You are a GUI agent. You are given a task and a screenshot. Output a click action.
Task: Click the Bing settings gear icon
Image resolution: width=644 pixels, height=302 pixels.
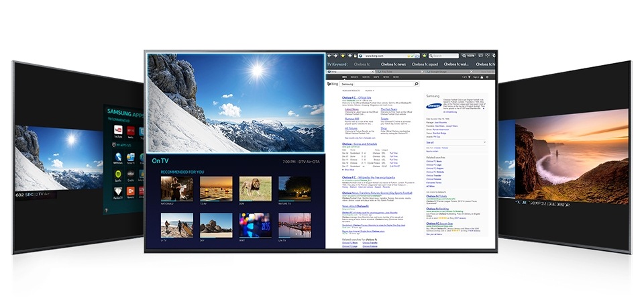click(487, 77)
